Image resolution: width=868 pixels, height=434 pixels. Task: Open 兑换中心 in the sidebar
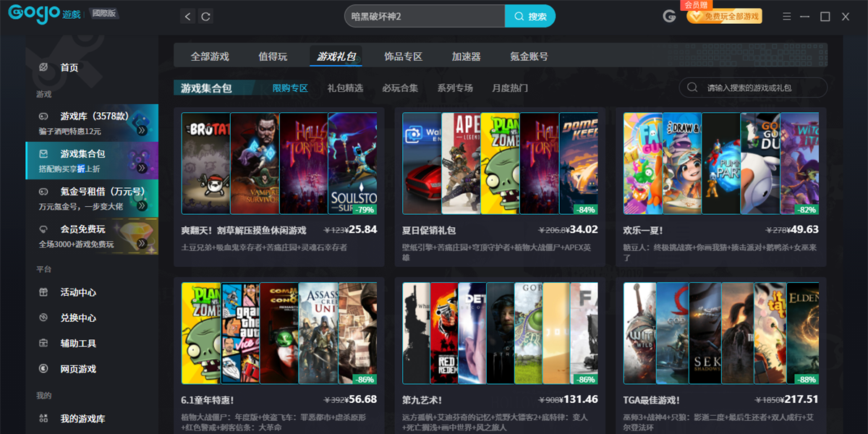point(77,318)
